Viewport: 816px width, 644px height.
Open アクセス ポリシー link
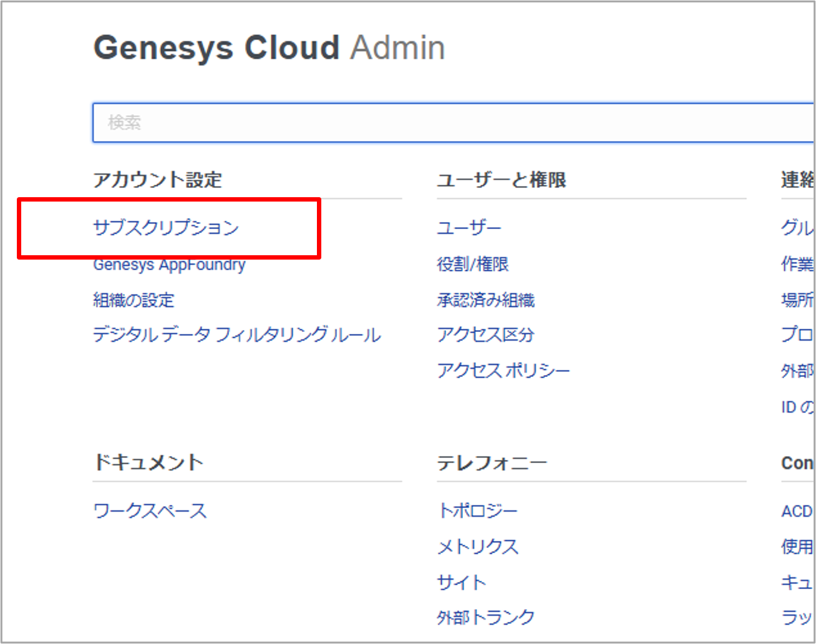[x=503, y=371]
